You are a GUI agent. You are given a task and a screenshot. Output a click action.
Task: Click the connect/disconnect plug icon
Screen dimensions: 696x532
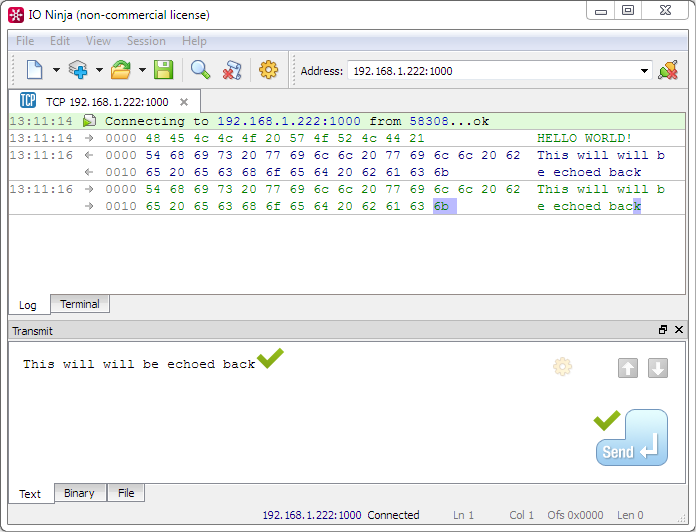pyautogui.click(x=668, y=71)
